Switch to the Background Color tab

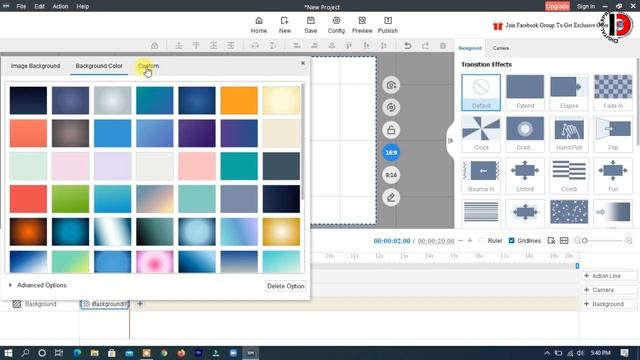point(99,66)
